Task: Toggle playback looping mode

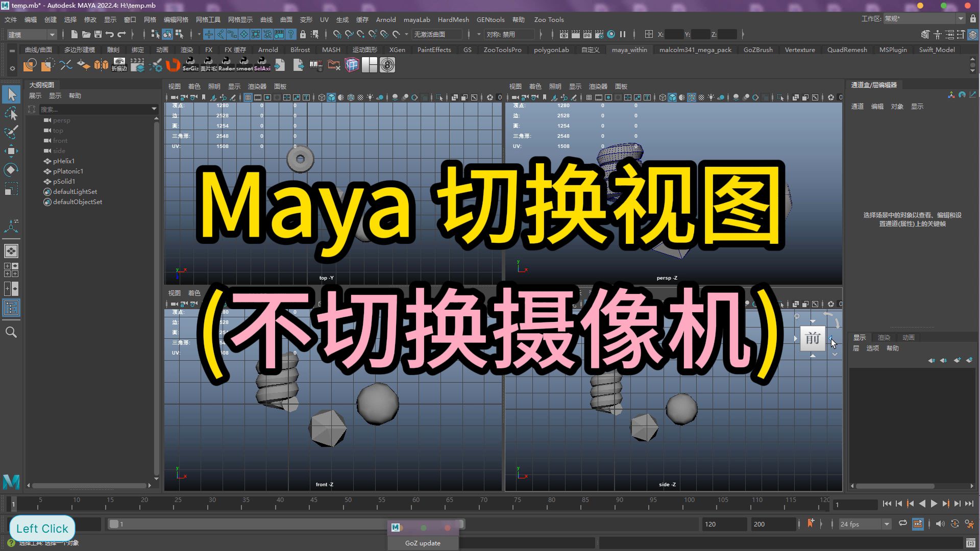Action: (902, 524)
